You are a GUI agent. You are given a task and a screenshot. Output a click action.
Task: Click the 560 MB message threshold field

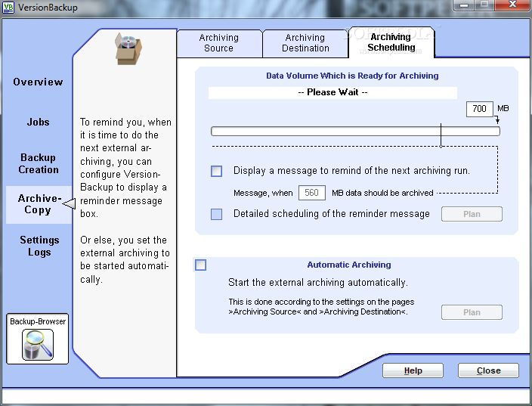312,193
